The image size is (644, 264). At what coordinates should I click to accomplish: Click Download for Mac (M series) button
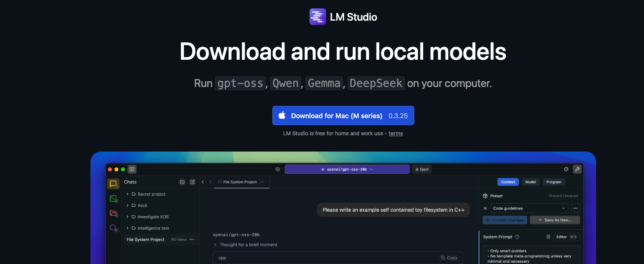click(343, 116)
